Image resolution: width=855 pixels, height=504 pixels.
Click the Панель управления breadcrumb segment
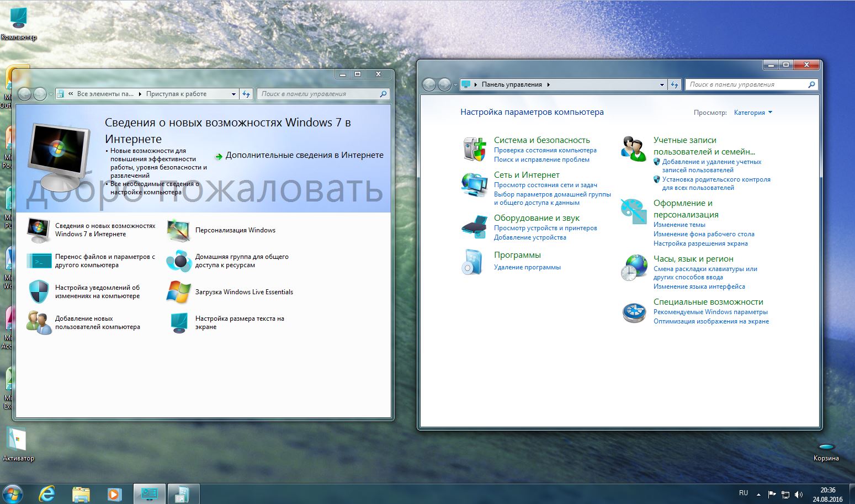(x=512, y=85)
